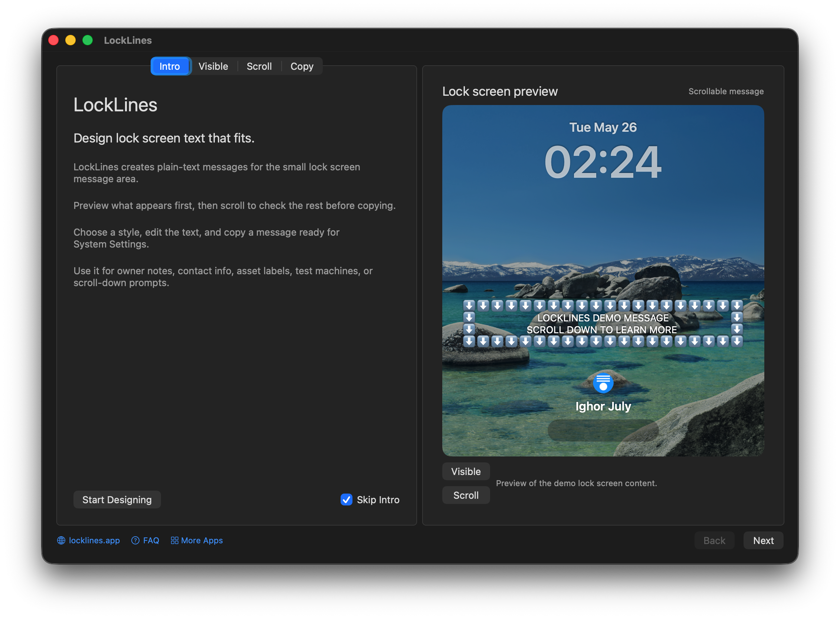Switch preview to Scroll mode button

(x=466, y=495)
